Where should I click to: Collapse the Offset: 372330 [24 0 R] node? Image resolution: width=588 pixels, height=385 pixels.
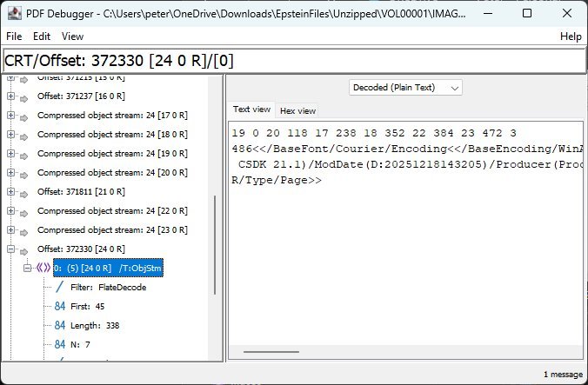(10, 249)
